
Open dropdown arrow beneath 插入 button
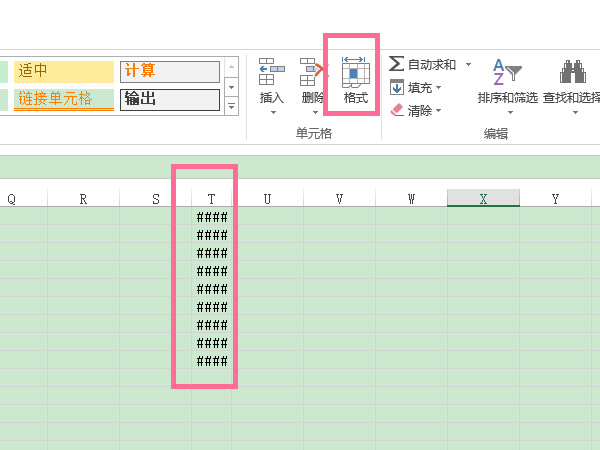pyautogui.click(x=271, y=113)
